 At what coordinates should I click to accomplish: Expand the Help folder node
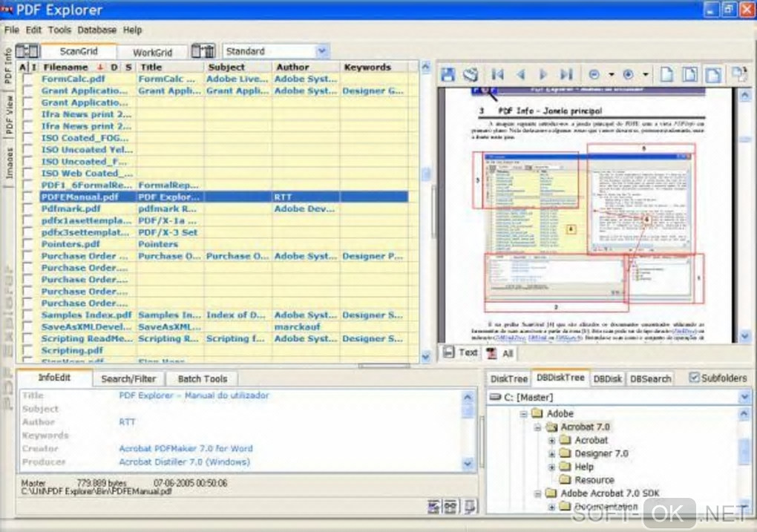(x=552, y=467)
